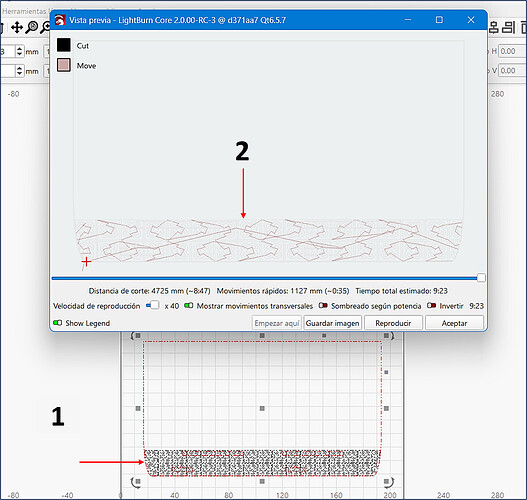The height and width of the screenshot is (500, 527).
Task: Click the align right edges icon
Action: tap(509, 28)
